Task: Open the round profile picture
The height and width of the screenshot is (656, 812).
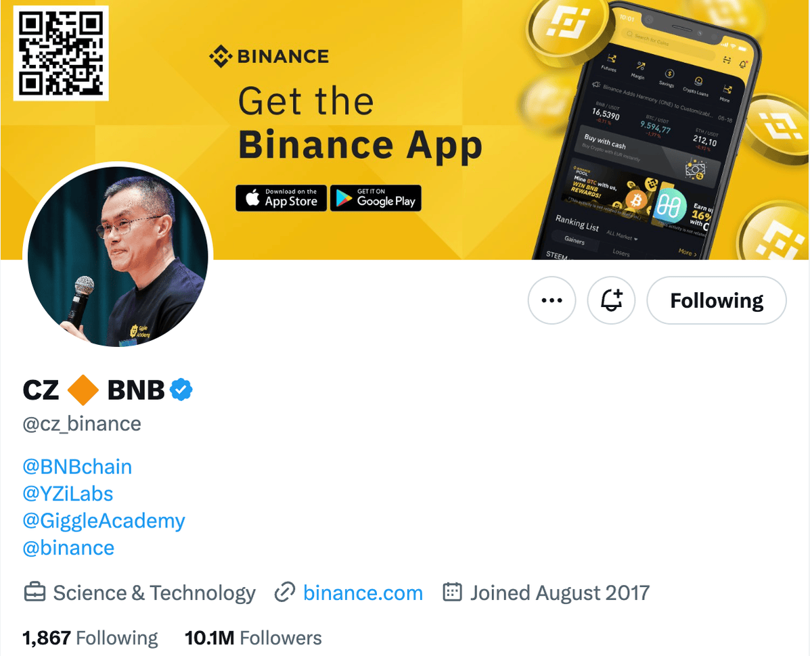Action: [118, 257]
